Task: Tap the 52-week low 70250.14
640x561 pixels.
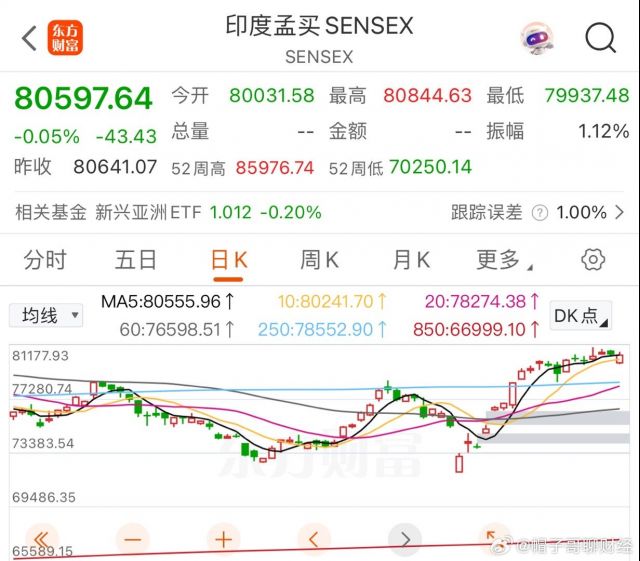Action: pos(430,167)
